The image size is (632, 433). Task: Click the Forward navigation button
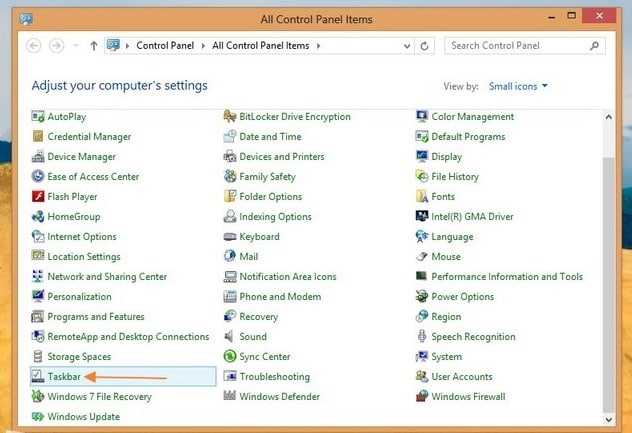56,46
